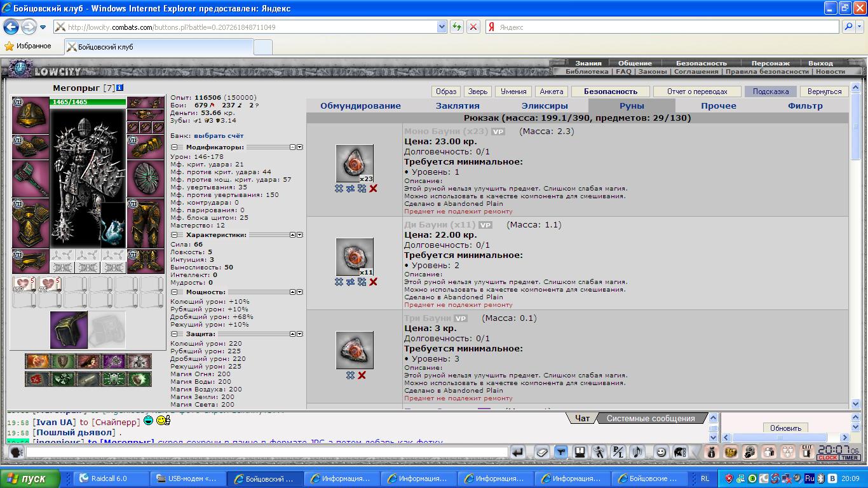Open Отчет о переводах
868x488 pixels.
[697, 91]
